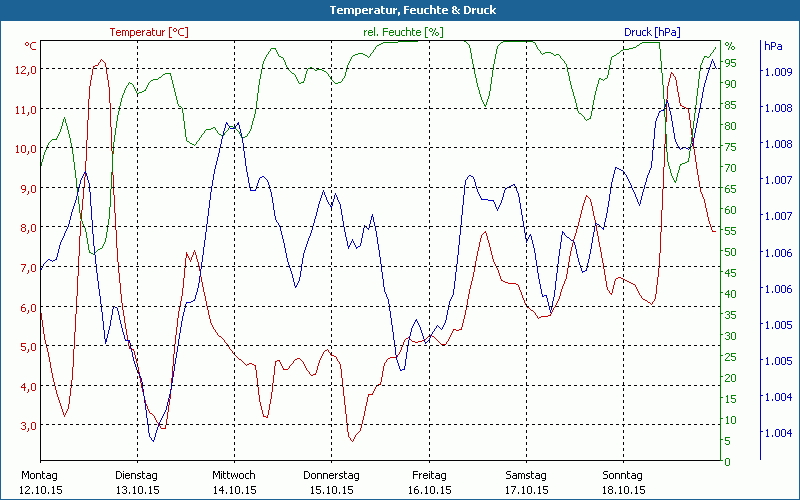Select the red 'Temperatur [°C]' legend label
800x500 pixels.
pyautogui.click(x=149, y=32)
